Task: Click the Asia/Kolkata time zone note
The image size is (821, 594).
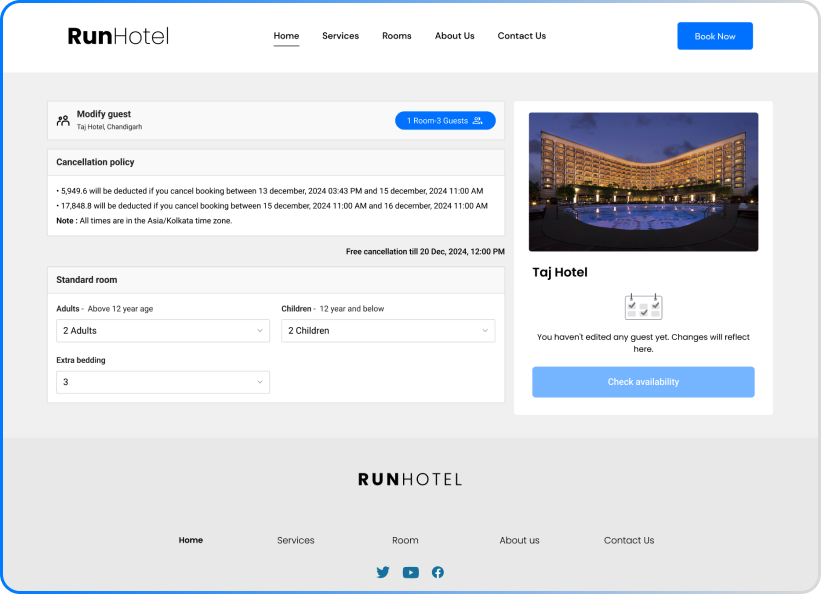Action: tap(144, 221)
